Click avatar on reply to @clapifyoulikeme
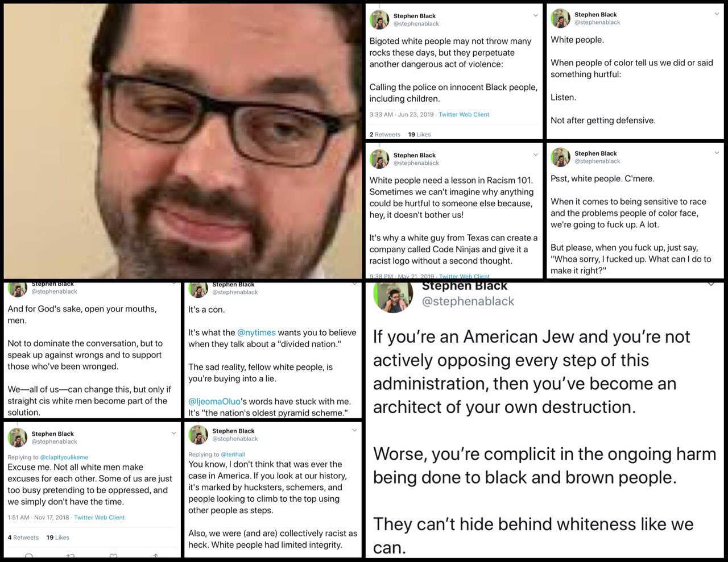 (17, 438)
